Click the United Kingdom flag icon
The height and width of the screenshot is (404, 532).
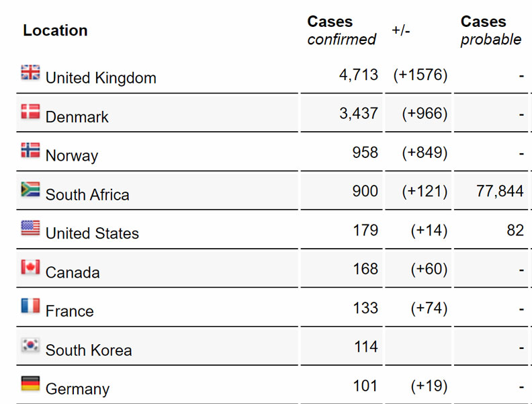point(30,73)
